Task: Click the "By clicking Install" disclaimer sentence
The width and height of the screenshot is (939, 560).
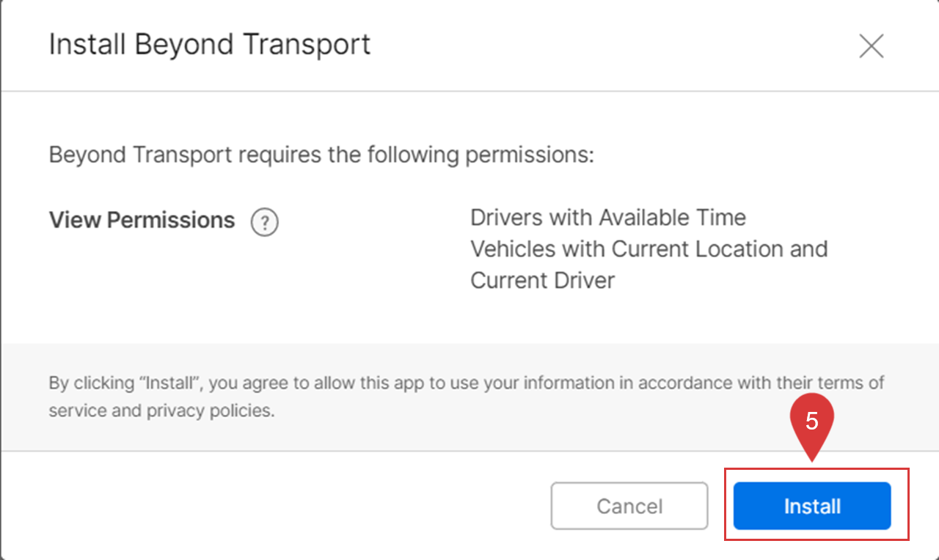Action: click(466, 383)
